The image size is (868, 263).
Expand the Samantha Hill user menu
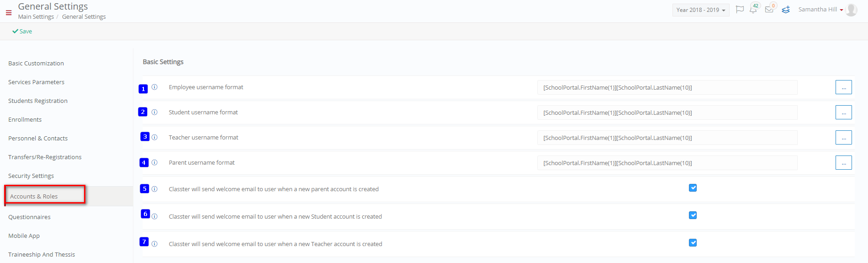pyautogui.click(x=820, y=10)
